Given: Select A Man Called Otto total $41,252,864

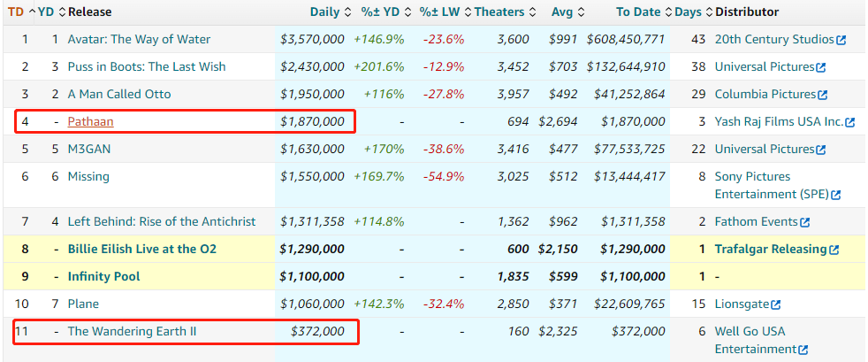Looking at the screenshot, I should coord(630,94).
